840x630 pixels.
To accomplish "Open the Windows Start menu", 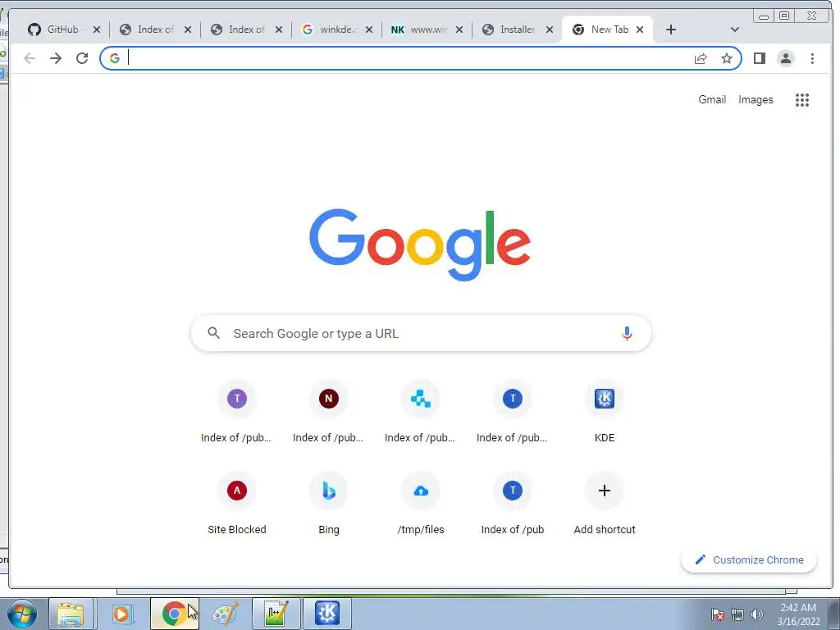I will [21, 614].
